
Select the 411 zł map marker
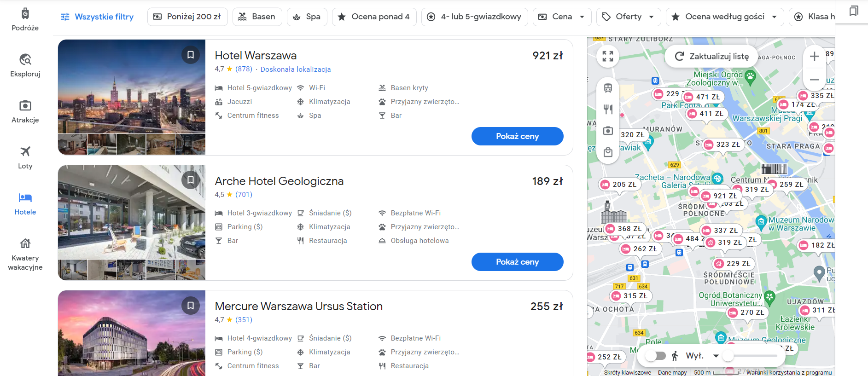[706, 114]
